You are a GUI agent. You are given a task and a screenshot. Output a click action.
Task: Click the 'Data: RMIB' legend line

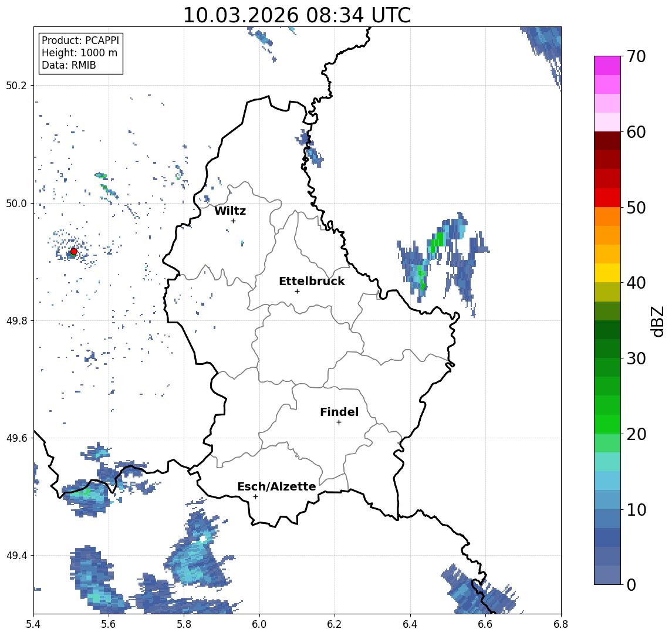tap(69, 65)
